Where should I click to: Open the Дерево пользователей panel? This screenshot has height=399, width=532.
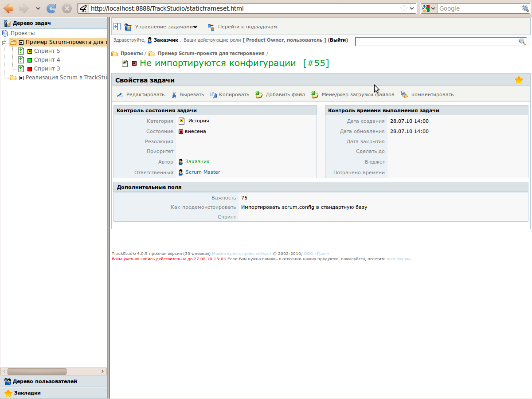click(44, 381)
